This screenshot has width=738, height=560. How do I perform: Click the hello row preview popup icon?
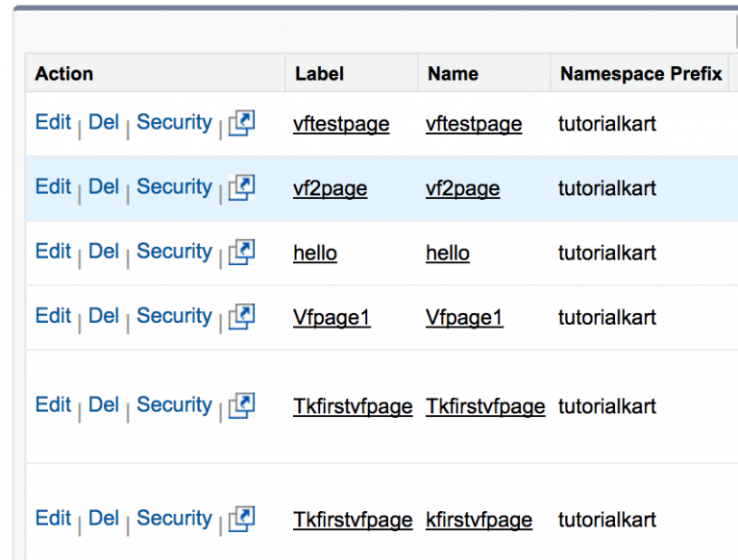(x=241, y=253)
